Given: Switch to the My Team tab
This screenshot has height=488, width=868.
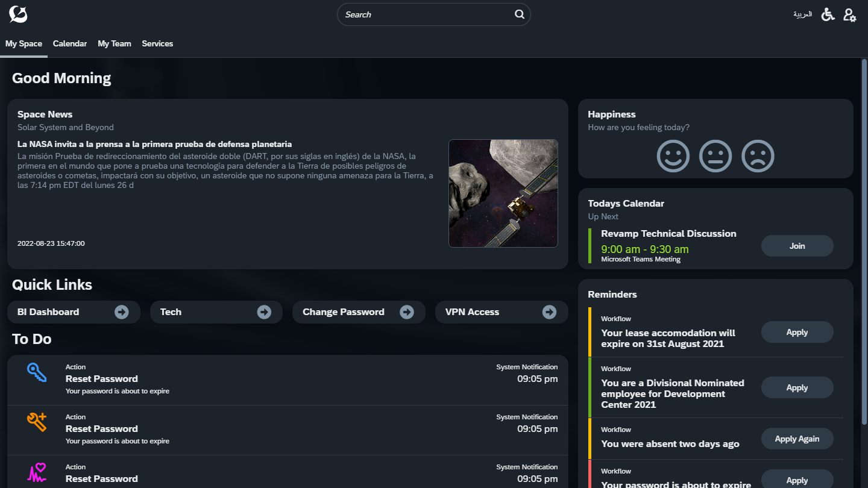Looking at the screenshot, I should [115, 43].
